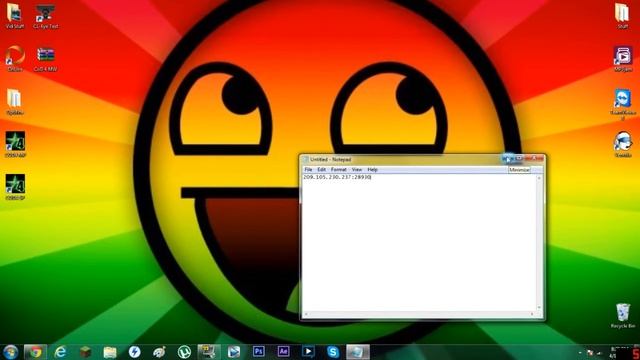Open Notepad File menu

pos(308,169)
